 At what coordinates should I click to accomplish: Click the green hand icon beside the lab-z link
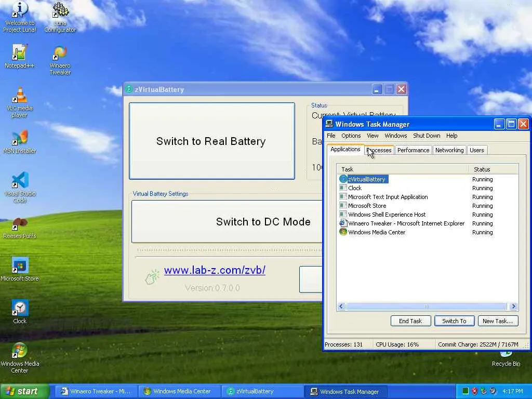click(x=152, y=277)
